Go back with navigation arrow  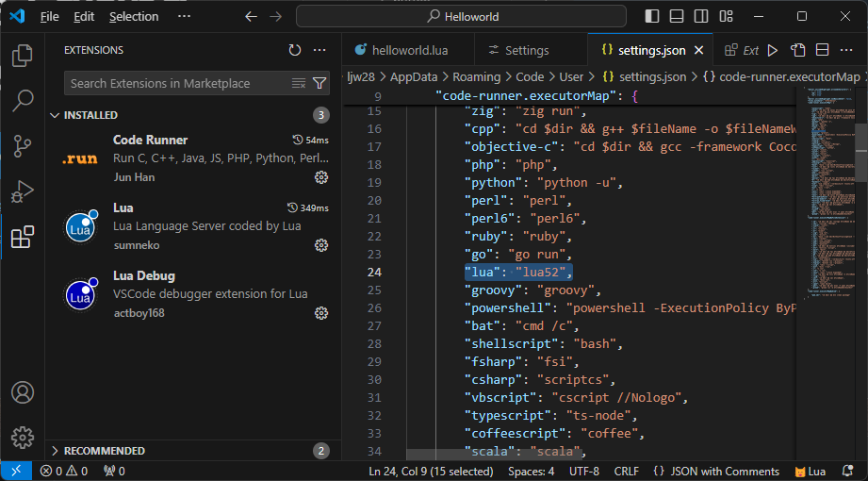point(252,17)
